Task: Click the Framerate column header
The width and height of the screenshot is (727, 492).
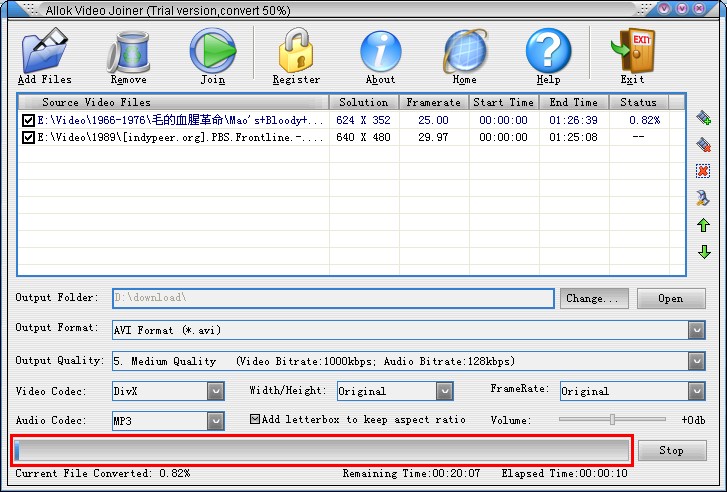Action: click(434, 102)
